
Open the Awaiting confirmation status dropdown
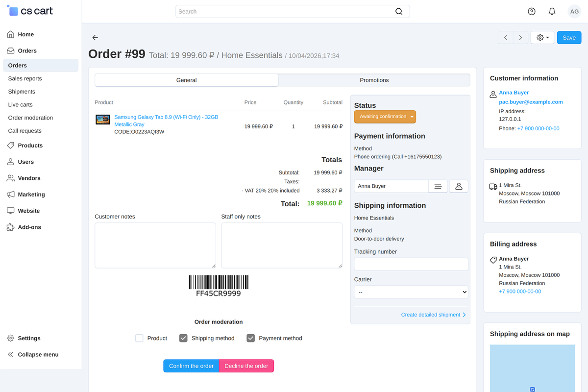click(385, 117)
